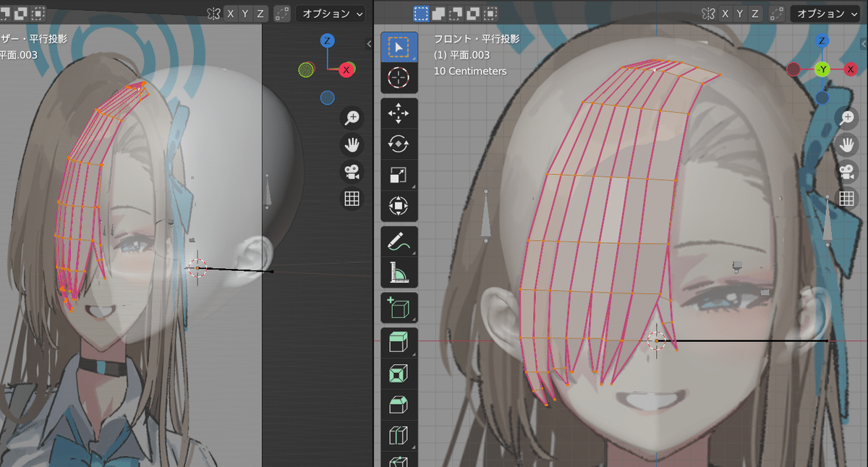Viewport: 868px width, 467px height.
Task: Select the Select Box tool in toolbar
Action: coord(399,46)
